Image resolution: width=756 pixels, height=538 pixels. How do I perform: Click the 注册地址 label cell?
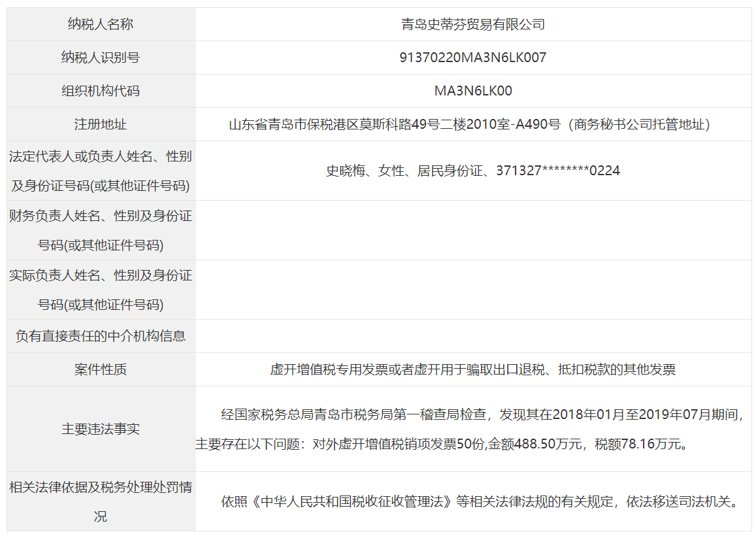coord(101,124)
